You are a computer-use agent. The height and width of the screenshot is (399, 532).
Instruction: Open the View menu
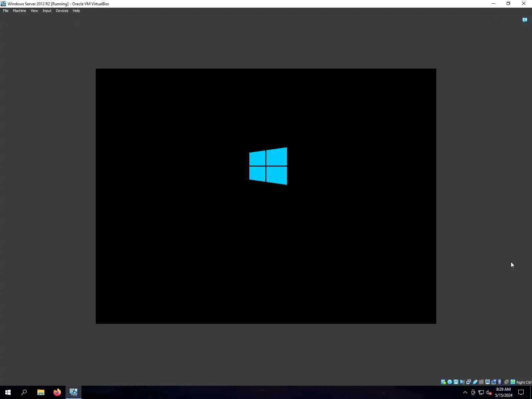click(x=34, y=11)
